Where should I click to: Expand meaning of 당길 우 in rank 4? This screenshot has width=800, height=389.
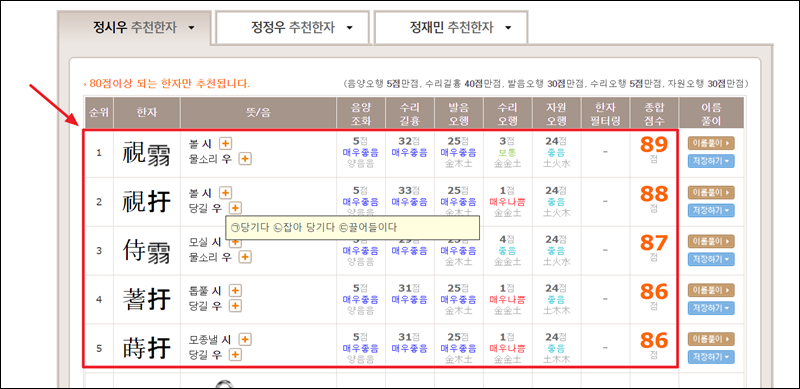point(235,306)
